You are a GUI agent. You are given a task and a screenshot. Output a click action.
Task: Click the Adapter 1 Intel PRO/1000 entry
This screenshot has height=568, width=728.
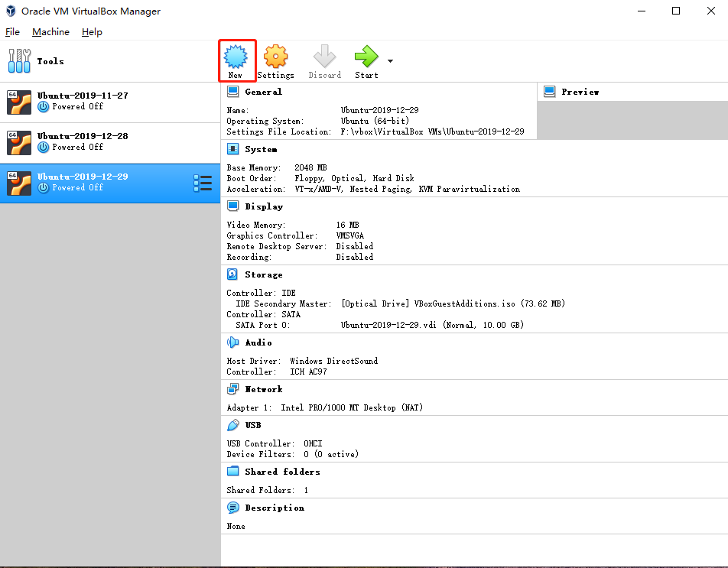click(x=352, y=407)
